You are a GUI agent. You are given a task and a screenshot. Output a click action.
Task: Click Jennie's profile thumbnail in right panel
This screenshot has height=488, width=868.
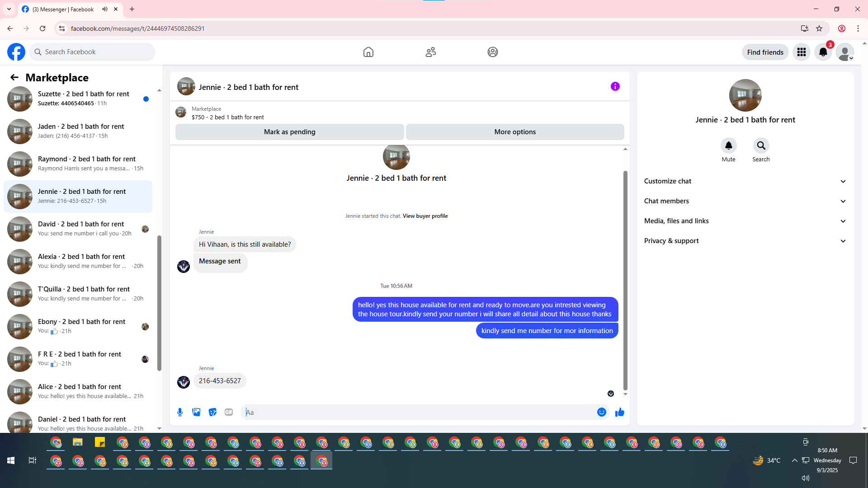745,95
